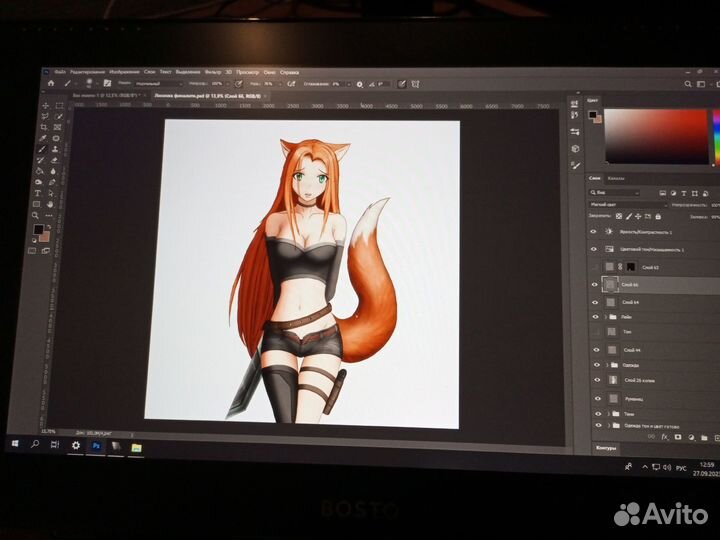The width and height of the screenshot is (720, 540).
Task: Click the lock all padlock icon
Action: coord(658,216)
